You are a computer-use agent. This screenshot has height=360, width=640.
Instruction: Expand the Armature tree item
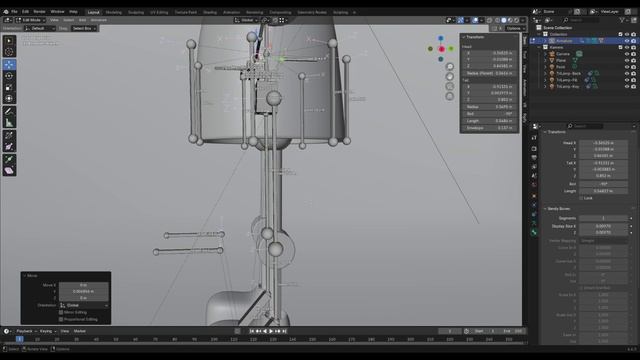pos(545,41)
